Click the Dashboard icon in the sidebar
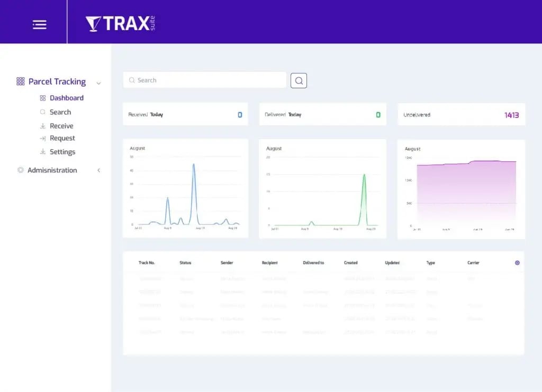Image resolution: width=542 pixels, height=392 pixels. tap(43, 98)
